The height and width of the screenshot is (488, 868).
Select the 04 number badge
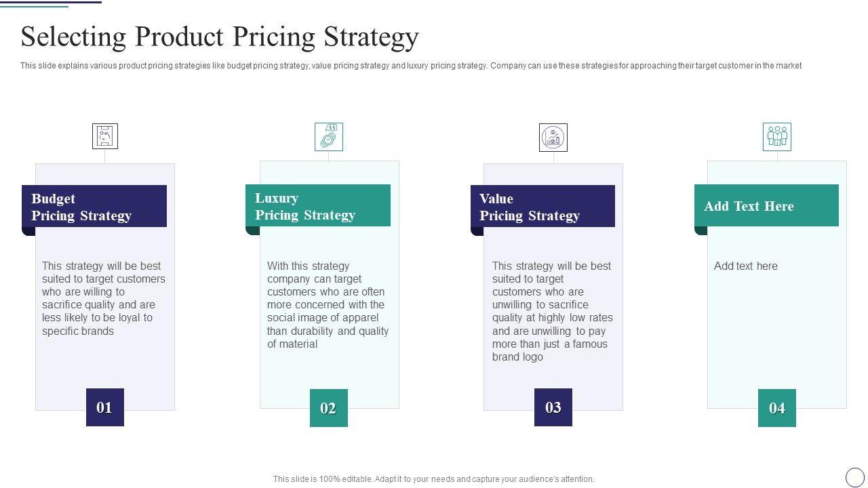777,408
